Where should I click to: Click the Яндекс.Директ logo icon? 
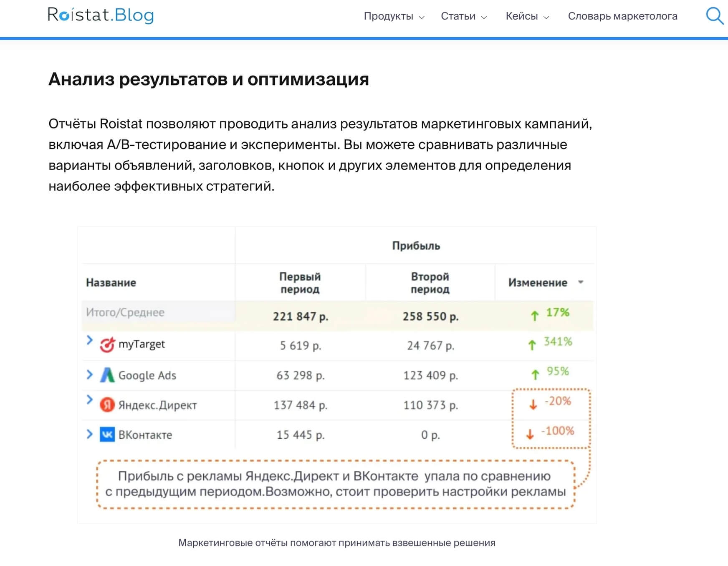click(x=107, y=404)
